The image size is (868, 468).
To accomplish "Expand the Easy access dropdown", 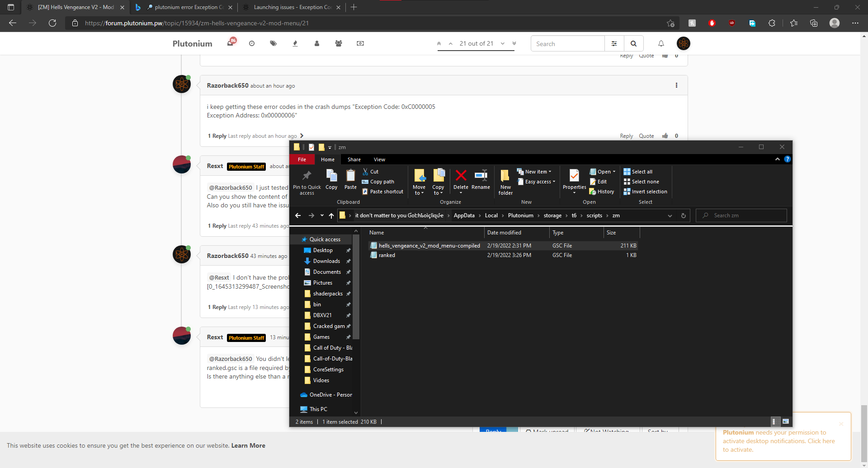I will coord(554,182).
